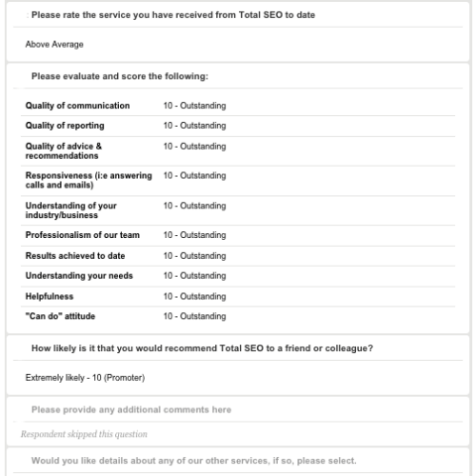This screenshot has height=476, width=476.
Task: Click the Outstanding score for Quality of reporting
Action: (194, 126)
